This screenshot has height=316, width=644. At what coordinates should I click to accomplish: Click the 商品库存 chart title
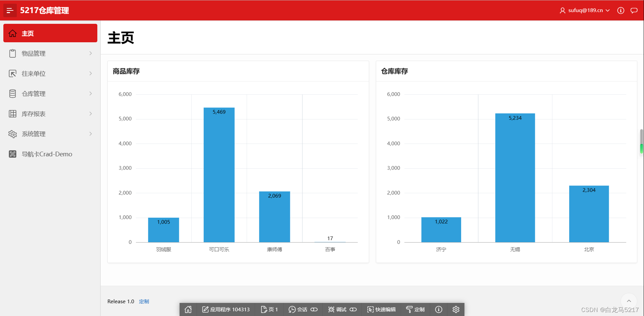pos(126,71)
